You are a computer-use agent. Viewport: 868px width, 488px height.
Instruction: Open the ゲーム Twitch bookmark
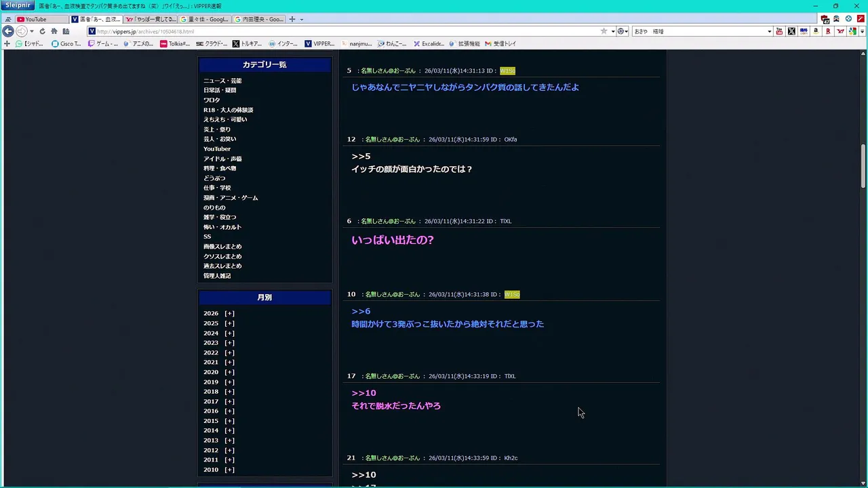coord(103,43)
